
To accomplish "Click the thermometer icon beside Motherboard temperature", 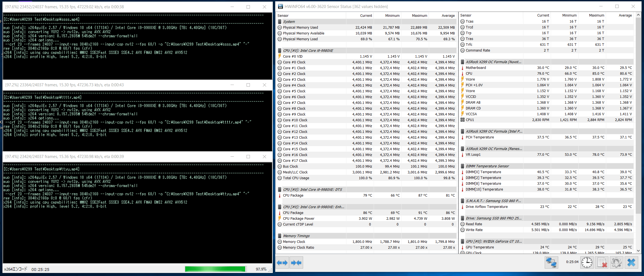I will pos(463,68).
